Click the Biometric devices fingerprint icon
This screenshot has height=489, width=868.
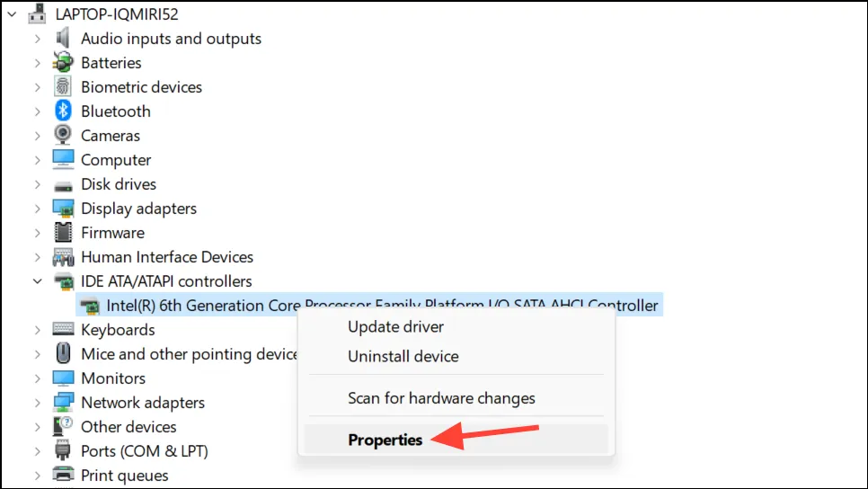(63, 87)
